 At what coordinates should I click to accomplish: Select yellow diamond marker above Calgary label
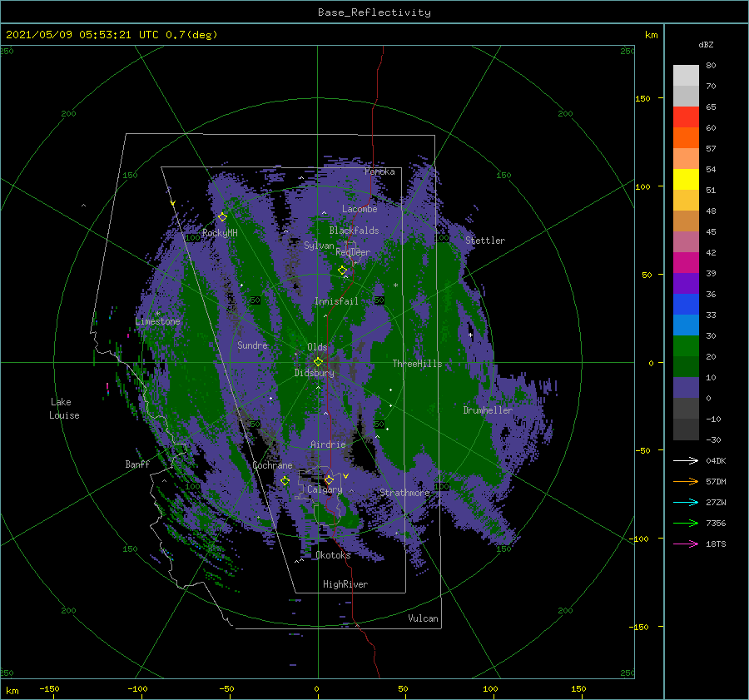pos(329,479)
